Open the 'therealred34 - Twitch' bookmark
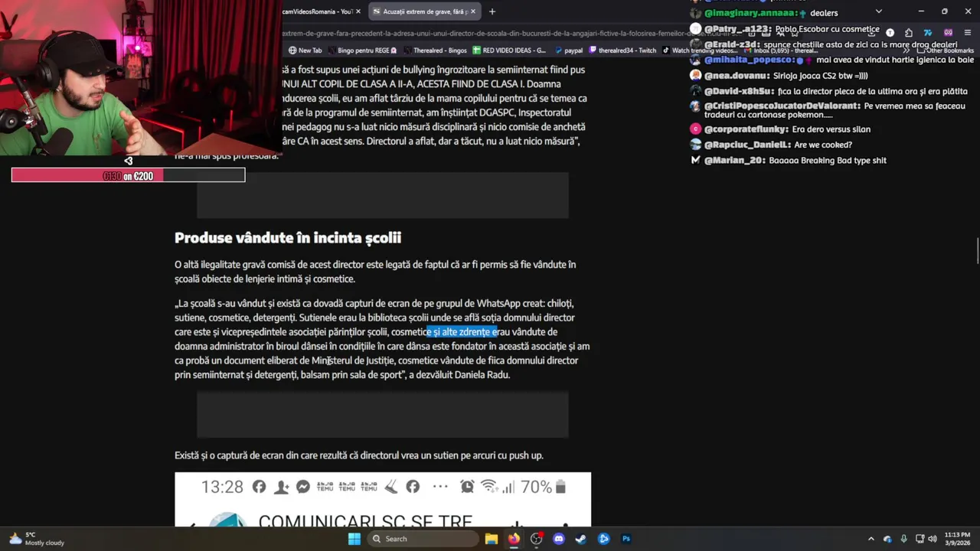This screenshot has width=980, height=551. click(x=622, y=51)
